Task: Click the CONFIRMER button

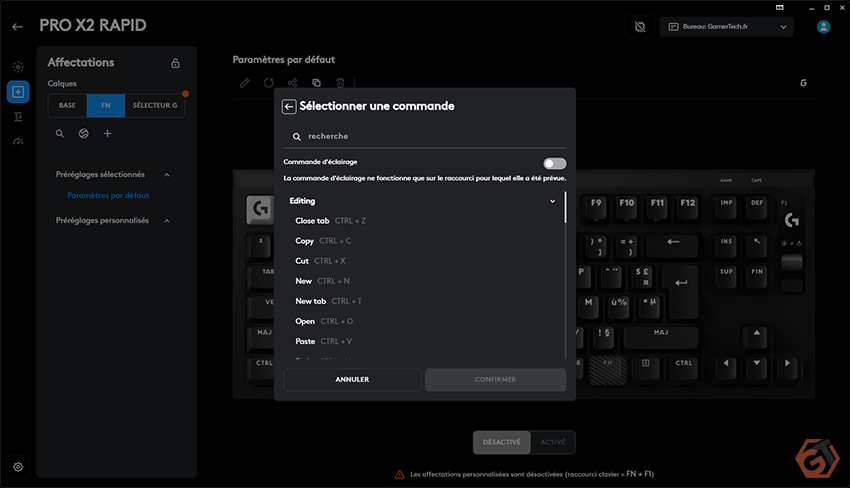Action: pyautogui.click(x=495, y=380)
